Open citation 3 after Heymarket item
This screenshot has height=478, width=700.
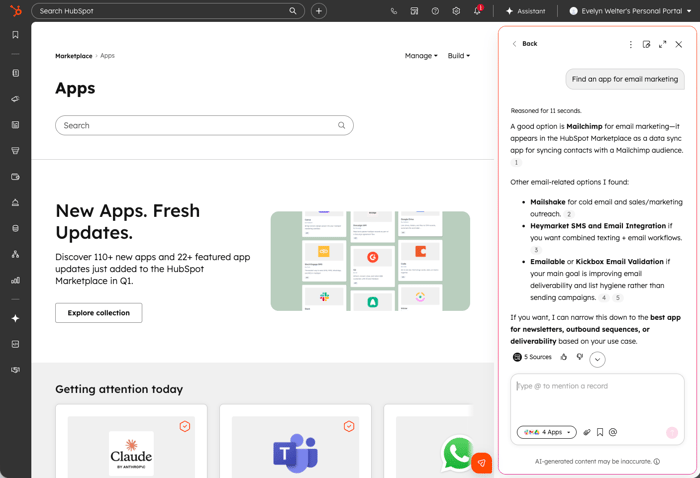pyautogui.click(x=536, y=250)
